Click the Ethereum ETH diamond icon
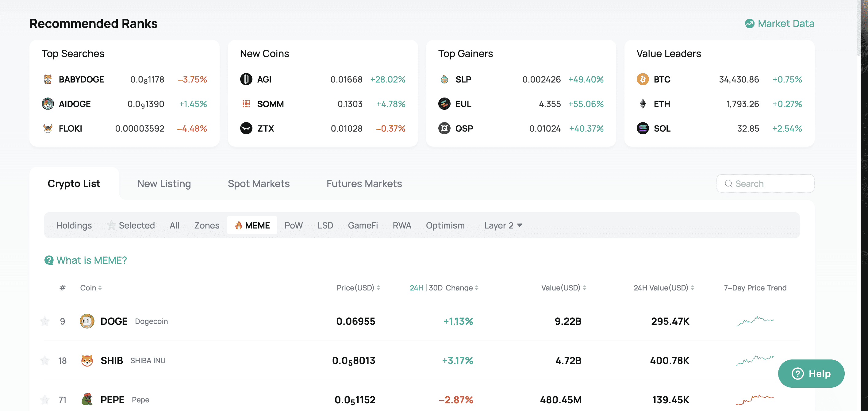The image size is (868, 411). tap(643, 104)
